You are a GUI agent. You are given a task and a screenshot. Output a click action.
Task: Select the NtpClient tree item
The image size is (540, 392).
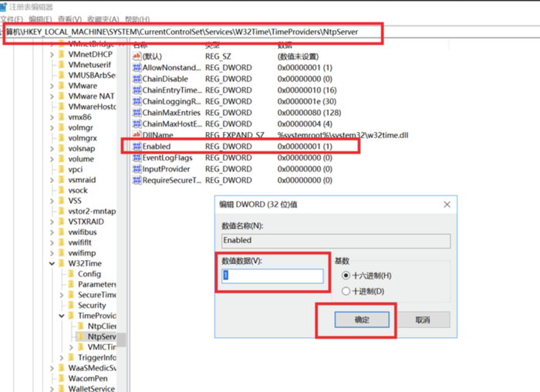click(102, 326)
